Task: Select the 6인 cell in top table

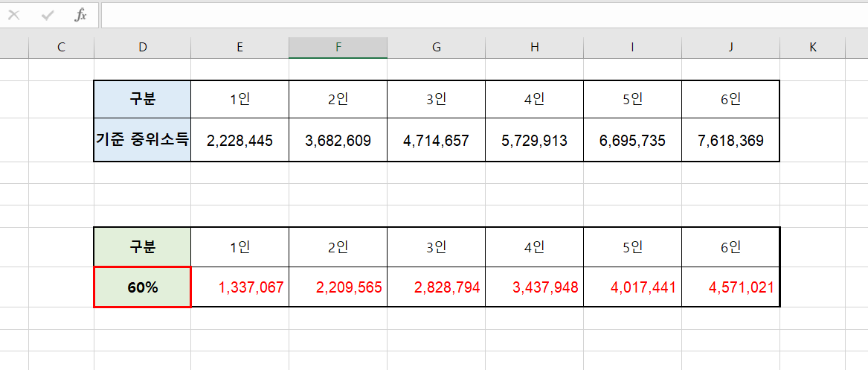Action: click(x=730, y=99)
